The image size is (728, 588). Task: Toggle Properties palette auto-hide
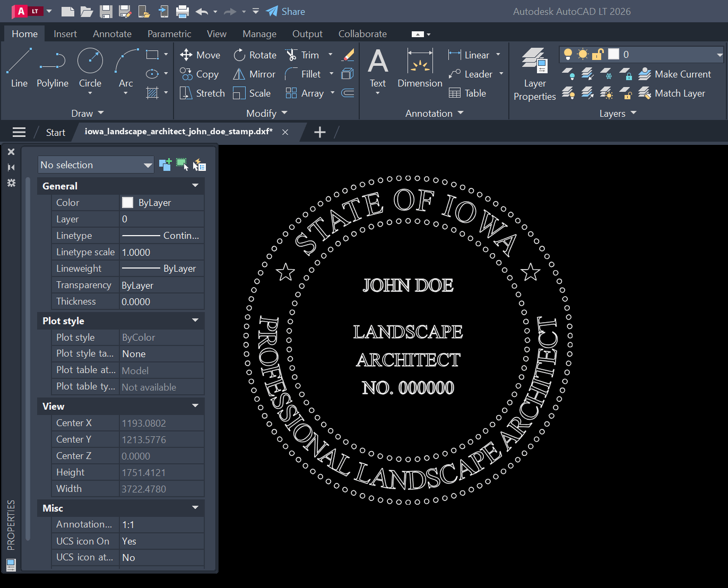tap(11, 167)
